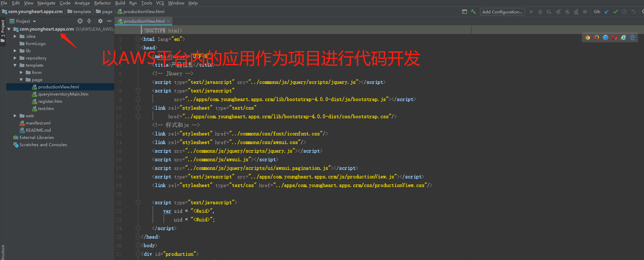Click the body tag on line 26
This screenshot has height=260, width=644.
149,246
